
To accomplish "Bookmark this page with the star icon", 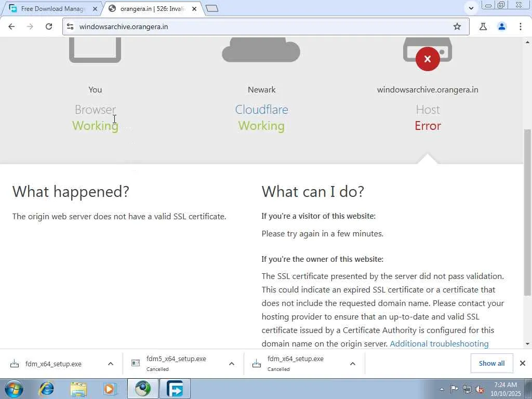I will coord(457,26).
